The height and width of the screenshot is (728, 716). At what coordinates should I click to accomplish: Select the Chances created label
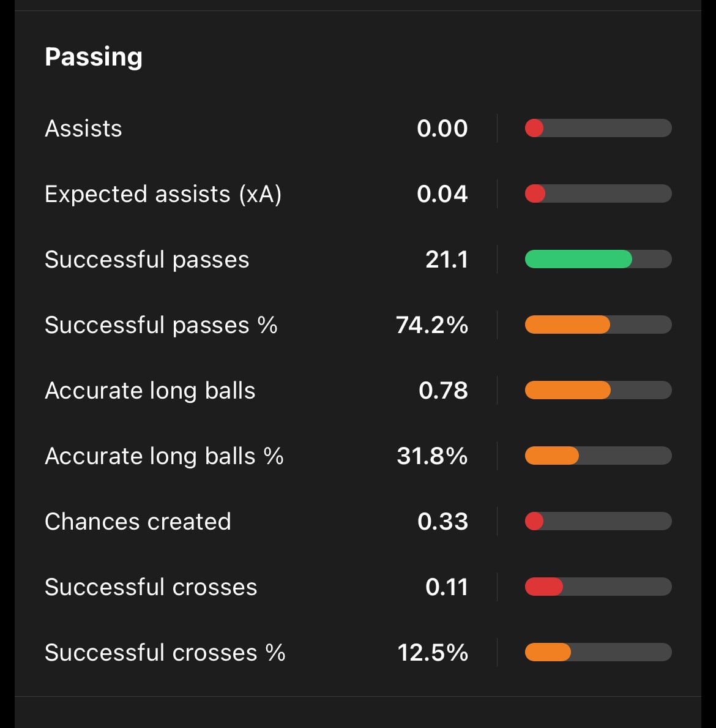138,522
